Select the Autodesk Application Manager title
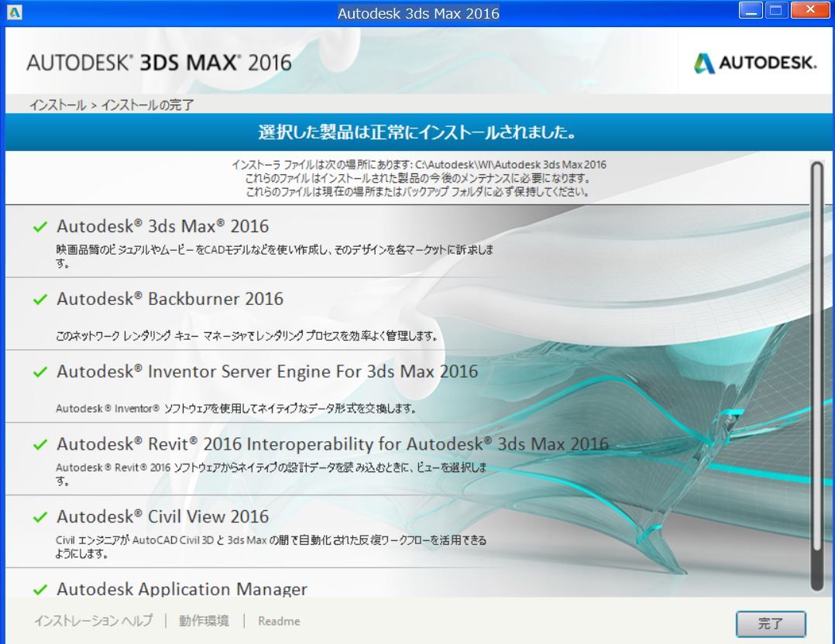Image resolution: width=835 pixels, height=644 pixels. 182,588
